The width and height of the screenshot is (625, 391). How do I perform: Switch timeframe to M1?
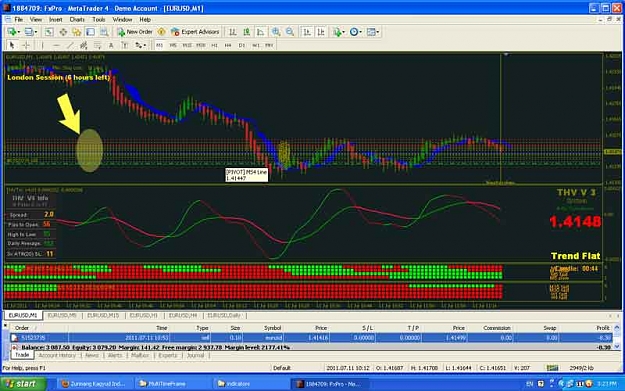coord(159,45)
